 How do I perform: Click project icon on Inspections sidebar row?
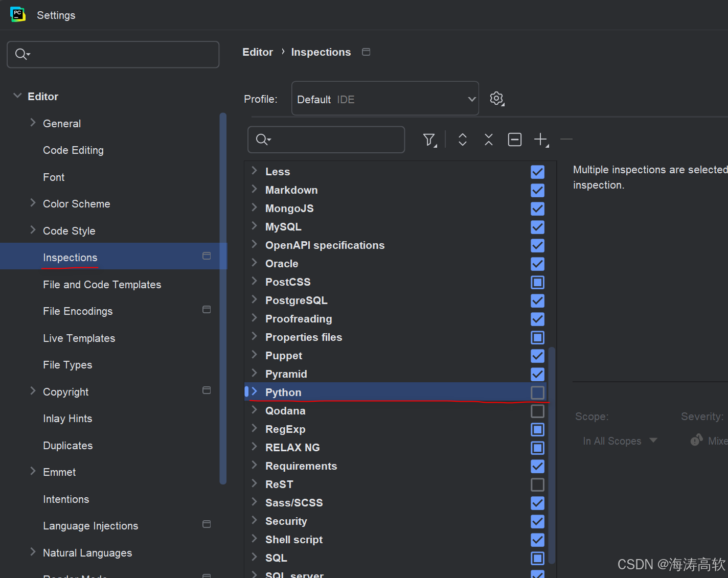(207, 256)
